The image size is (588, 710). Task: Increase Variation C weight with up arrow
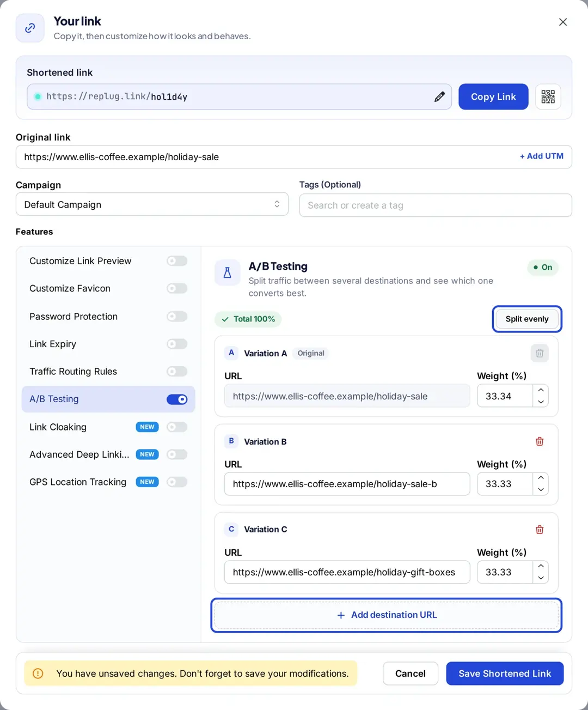tap(541, 566)
